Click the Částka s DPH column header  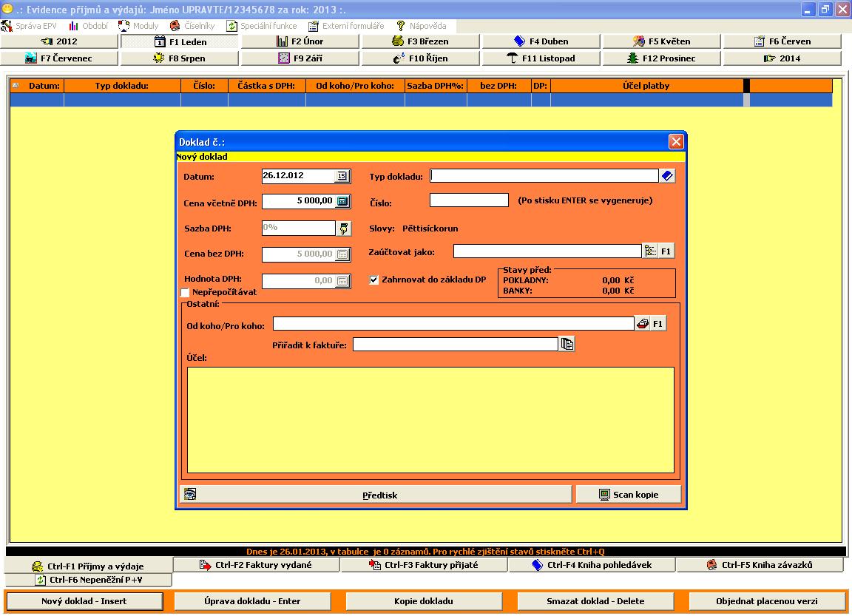[x=267, y=86]
